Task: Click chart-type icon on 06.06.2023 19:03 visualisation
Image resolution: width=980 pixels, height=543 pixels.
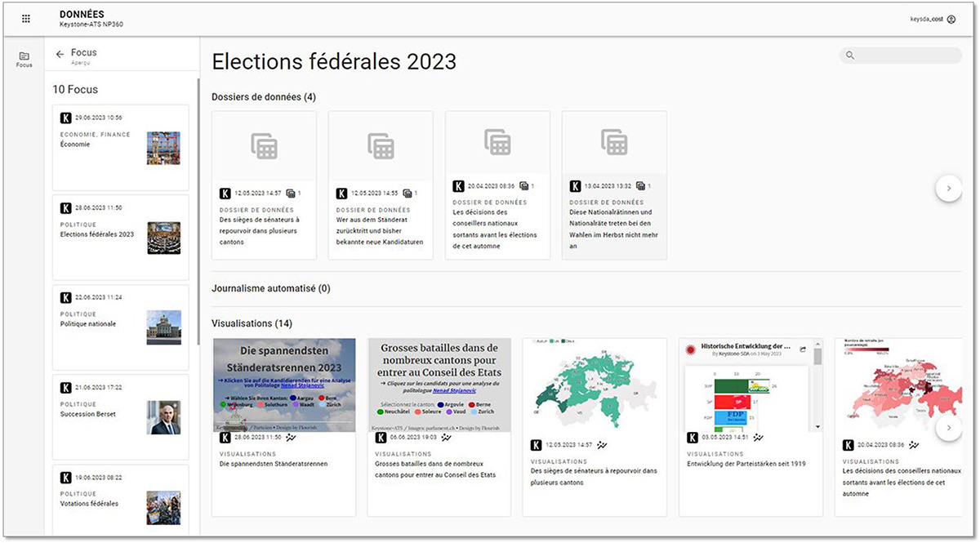Action: coord(446,438)
